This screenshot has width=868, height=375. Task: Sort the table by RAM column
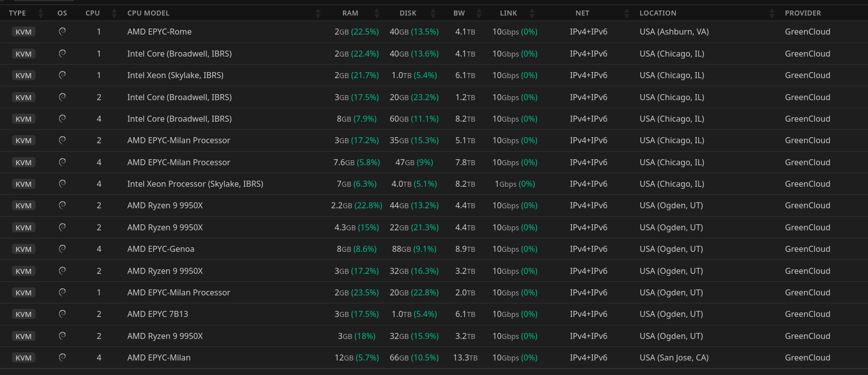[376, 13]
